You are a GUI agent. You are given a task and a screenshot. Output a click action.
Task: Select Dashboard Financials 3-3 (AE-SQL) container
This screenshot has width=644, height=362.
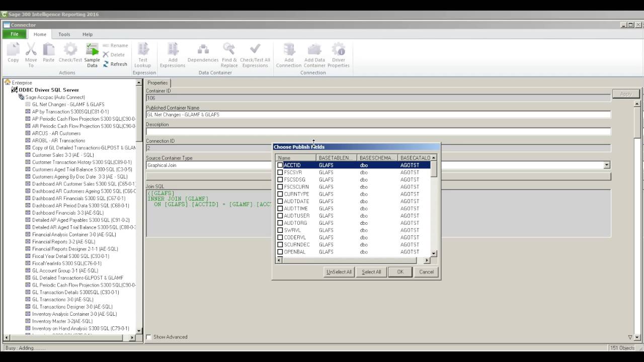click(68, 213)
